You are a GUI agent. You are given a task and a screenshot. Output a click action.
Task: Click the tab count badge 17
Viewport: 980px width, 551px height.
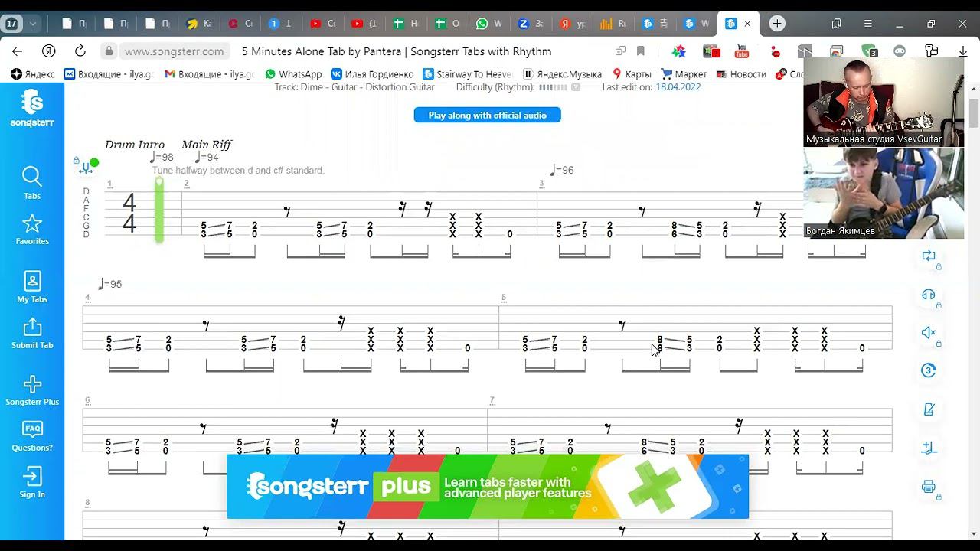click(x=11, y=24)
